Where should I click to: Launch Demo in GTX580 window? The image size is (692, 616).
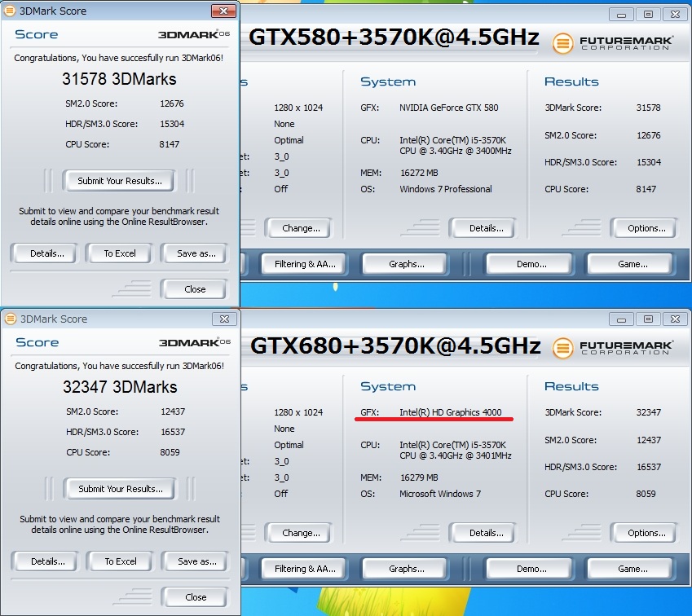tap(531, 264)
